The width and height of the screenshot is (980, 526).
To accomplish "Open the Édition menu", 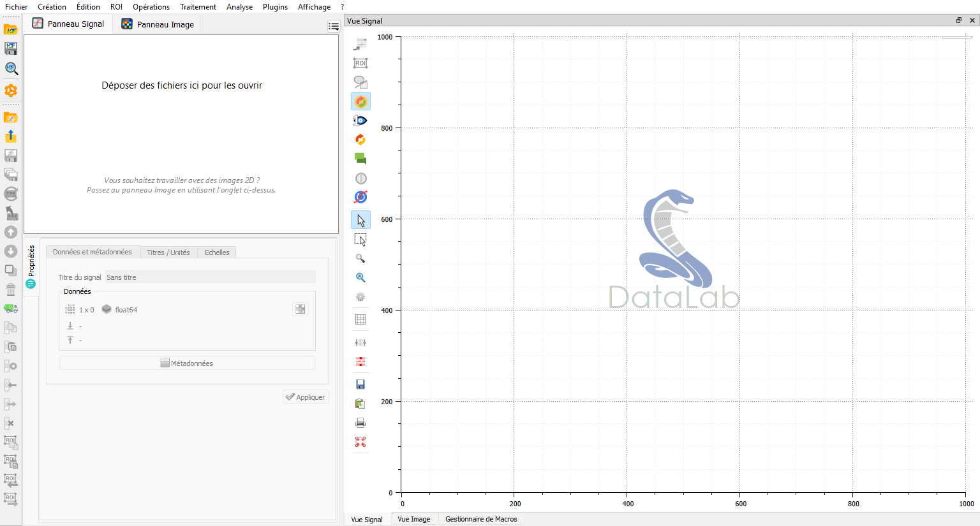I will (x=88, y=6).
